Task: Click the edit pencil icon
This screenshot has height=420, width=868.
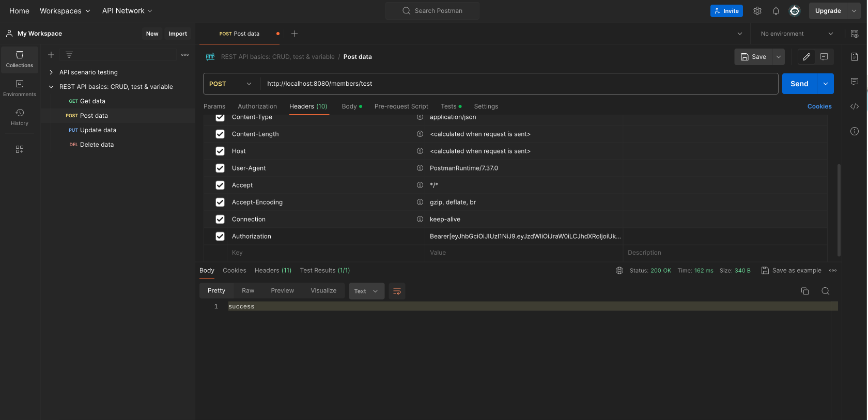Action: (807, 57)
